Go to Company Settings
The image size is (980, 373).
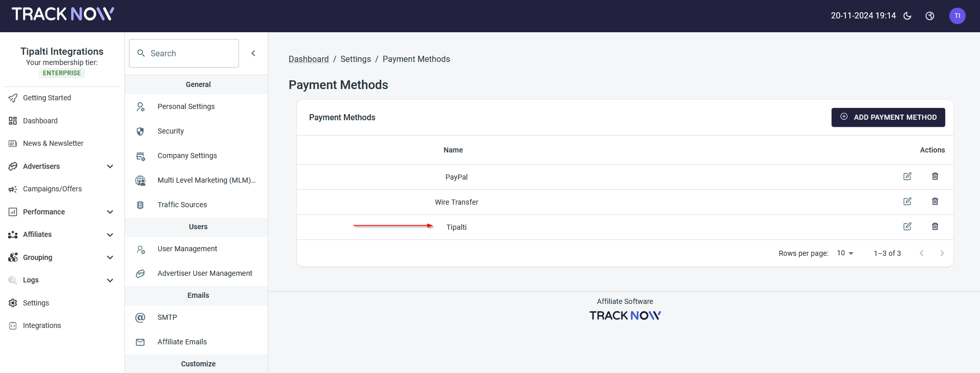click(x=187, y=156)
